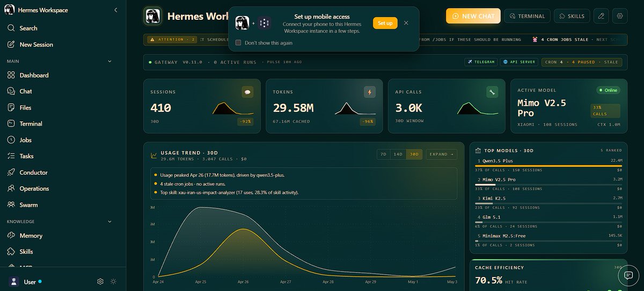Click the Usage Trend chart icon

pyautogui.click(x=154, y=156)
